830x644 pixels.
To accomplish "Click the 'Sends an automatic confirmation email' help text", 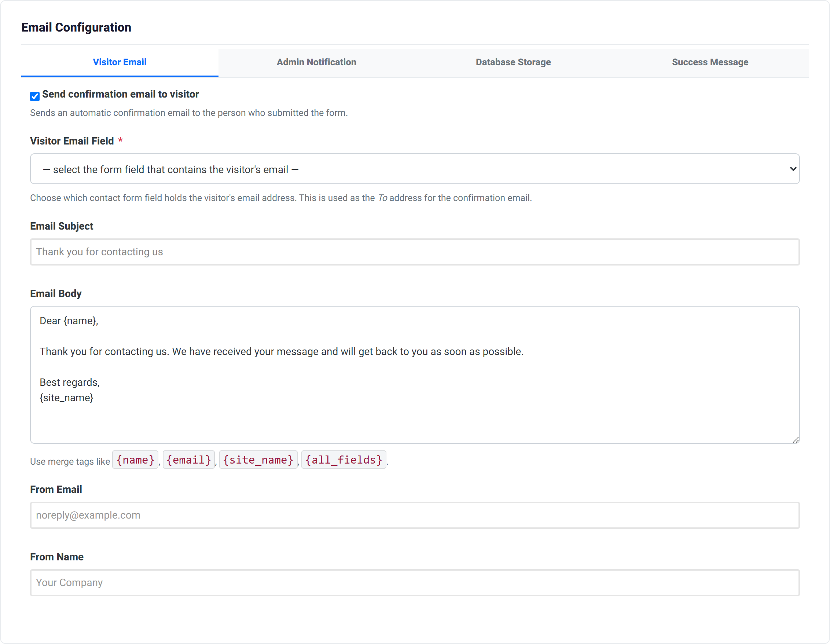I will point(189,113).
